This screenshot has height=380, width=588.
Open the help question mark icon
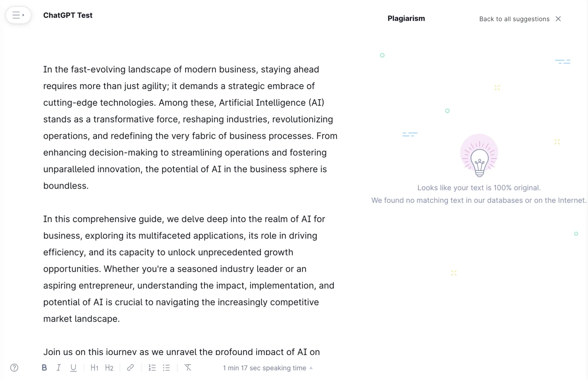point(14,368)
